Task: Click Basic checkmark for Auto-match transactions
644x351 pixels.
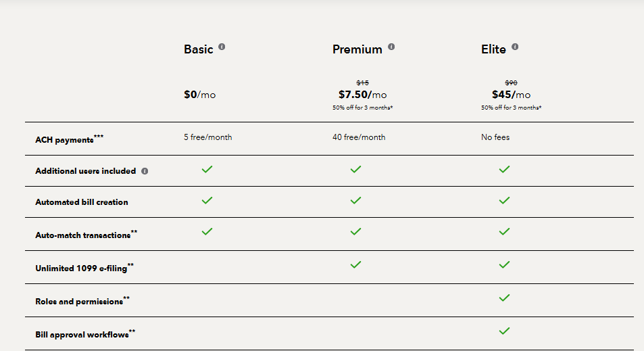Action: [207, 231]
